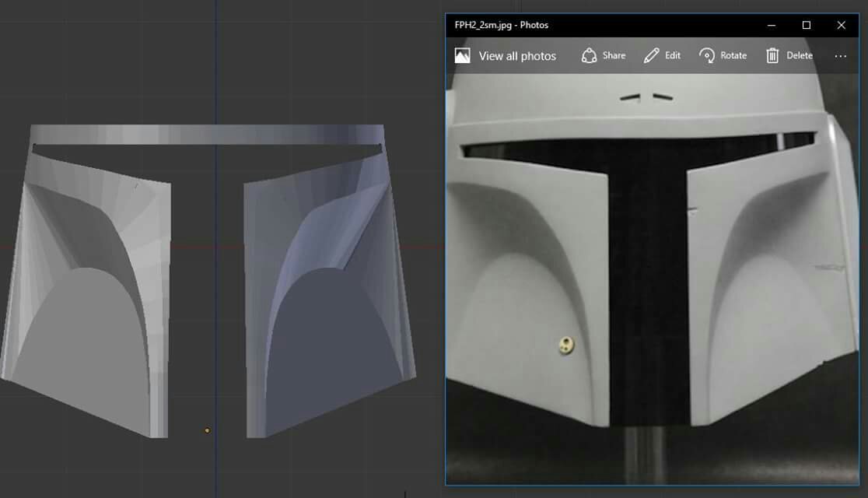Maximize the Photos window
This screenshot has height=498, width=868.
click(x=806, y=26)
